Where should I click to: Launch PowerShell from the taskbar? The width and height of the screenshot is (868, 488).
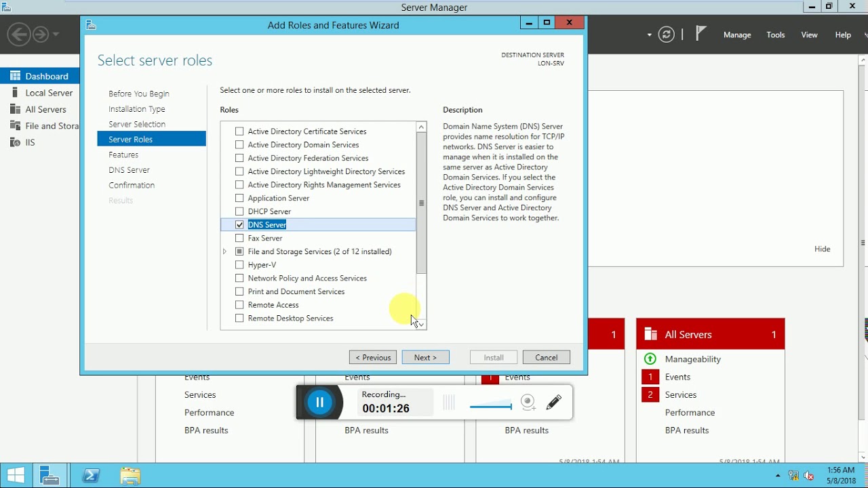tap(91, 476)
